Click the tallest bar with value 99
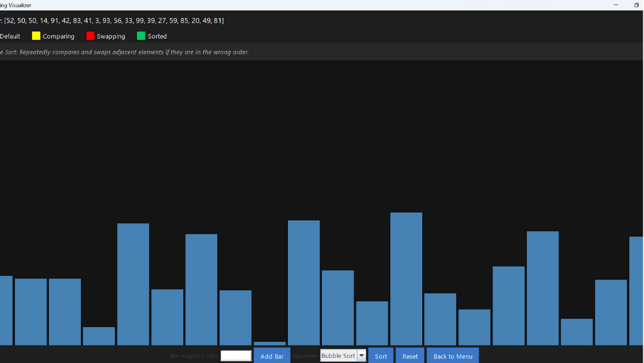 point(406,279)
